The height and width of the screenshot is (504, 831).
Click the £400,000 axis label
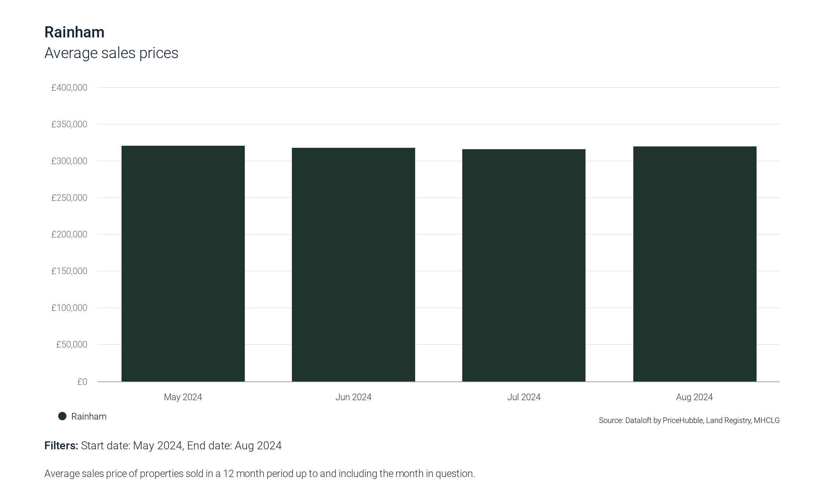click(69, 88)
